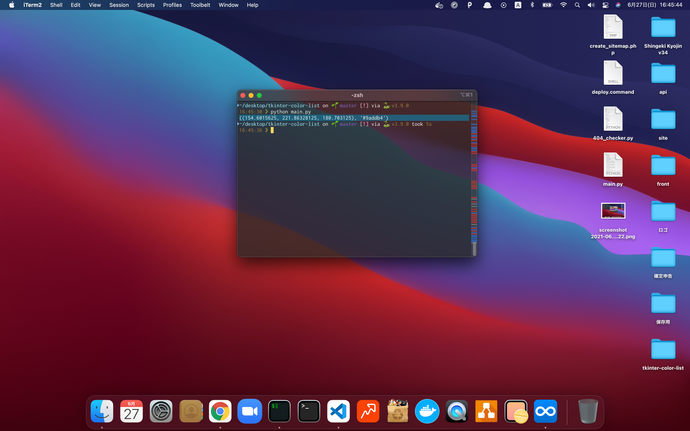
Task: Select the screenshot PNG thumbnail on desktop
Action: pos(613,211)
